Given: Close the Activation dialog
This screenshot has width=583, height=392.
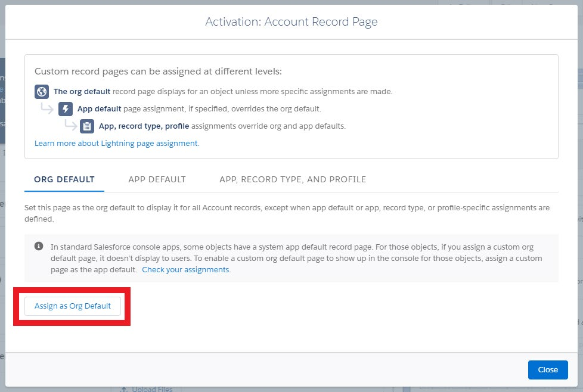Looking at the screenshot, I should pos(548,370).
